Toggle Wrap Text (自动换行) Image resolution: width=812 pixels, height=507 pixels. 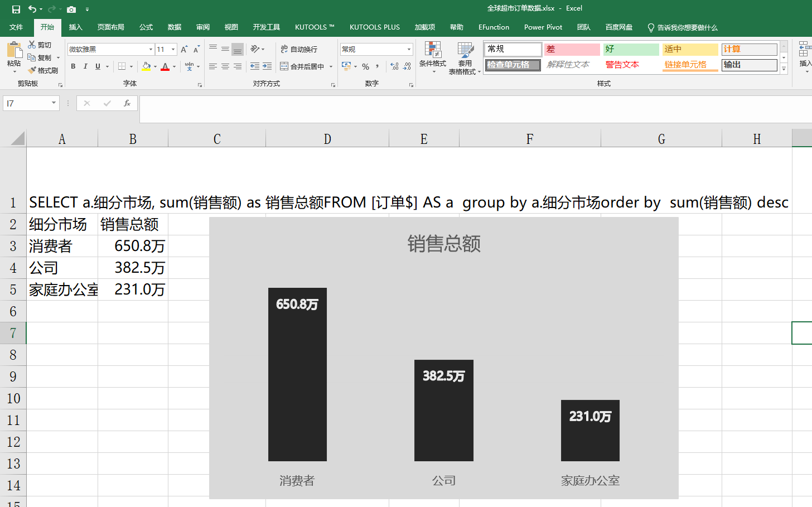coord(299,49)
